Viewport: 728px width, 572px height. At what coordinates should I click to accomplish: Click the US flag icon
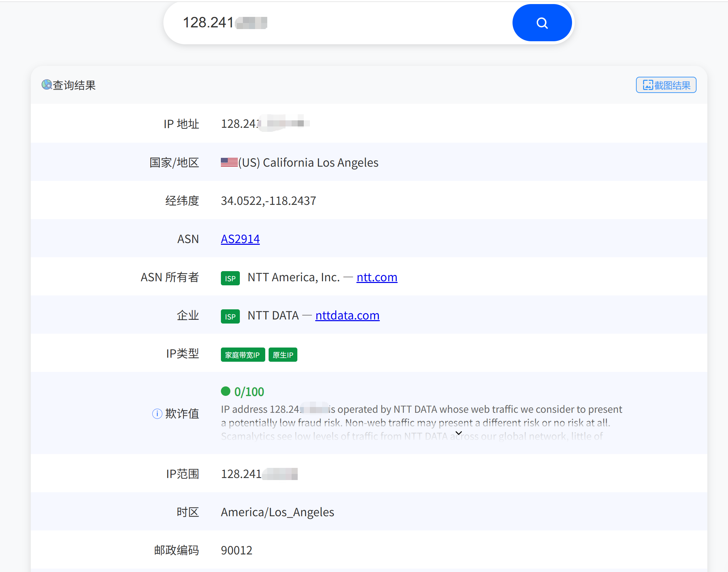tap(229, 163)
